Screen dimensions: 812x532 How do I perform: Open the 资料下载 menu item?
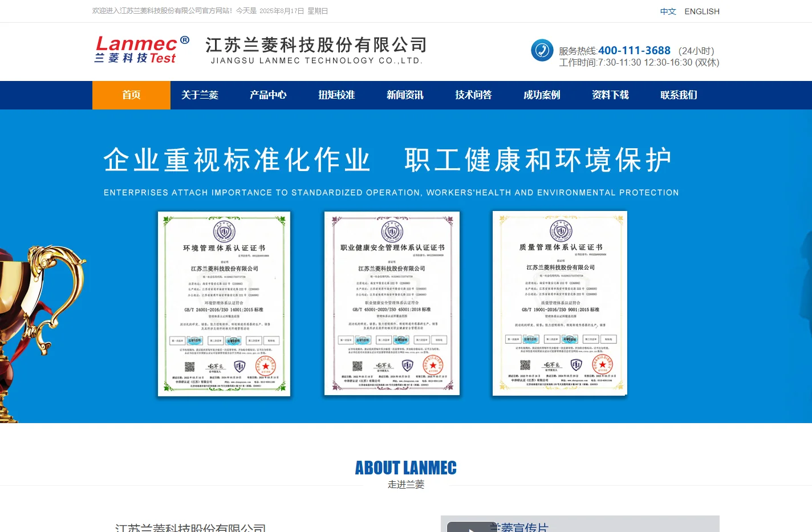tap(610, 95)
